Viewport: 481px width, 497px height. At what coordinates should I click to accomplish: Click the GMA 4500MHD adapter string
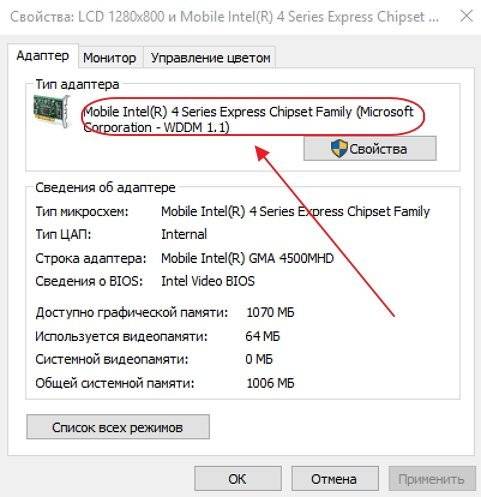(247, 258)
